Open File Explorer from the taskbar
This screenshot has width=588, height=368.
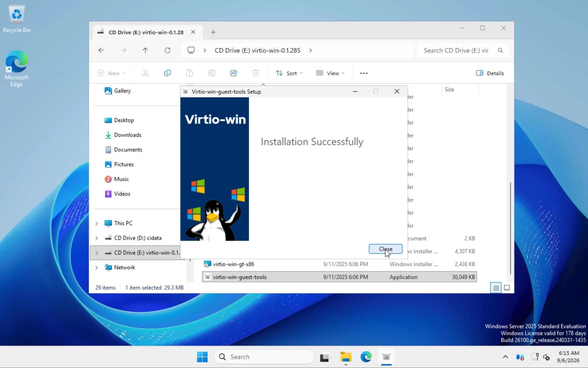(x=345, y=357)
